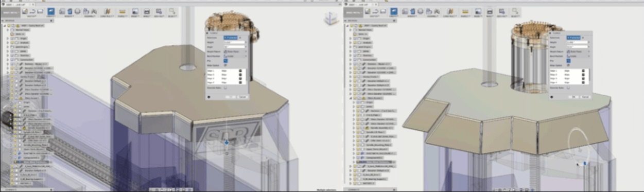Screen dimensions: 644x192
Task: Toggle the Flip button in left Flange dialog
Action: pos(225,61)
